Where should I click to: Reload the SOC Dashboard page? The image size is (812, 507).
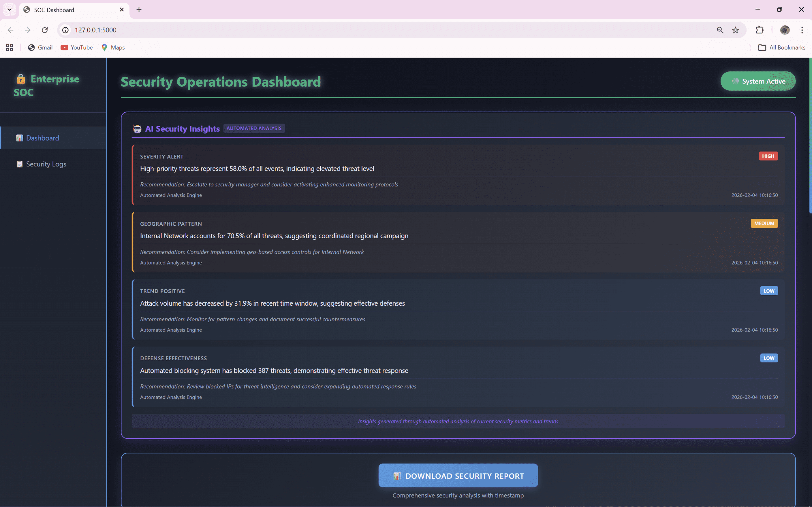tap(45, 30)
